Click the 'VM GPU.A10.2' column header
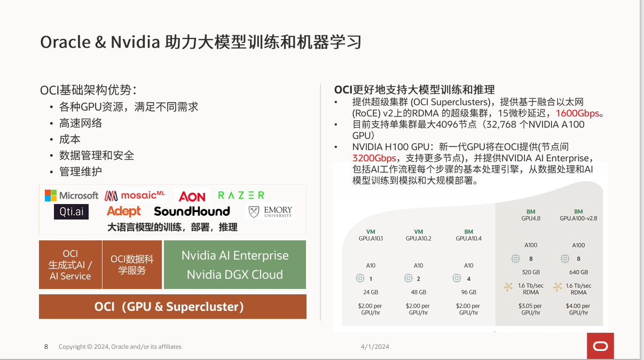 click(x=419, y=236)
